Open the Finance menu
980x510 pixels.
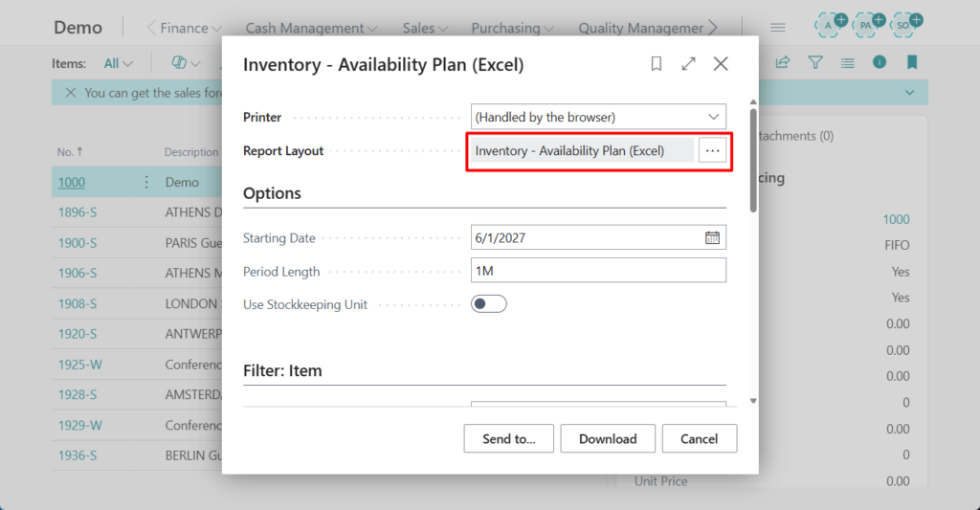pos(189,29)
